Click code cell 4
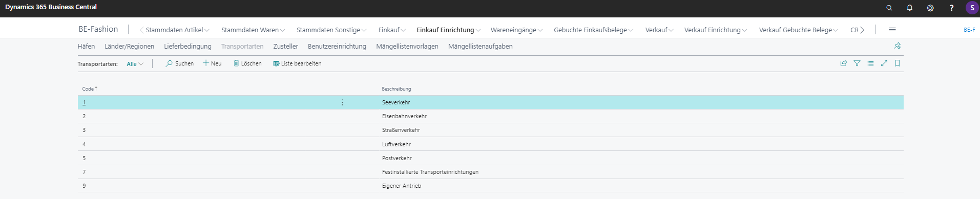The height and width of the screenshot is (199, 980). tap(84, 144)
